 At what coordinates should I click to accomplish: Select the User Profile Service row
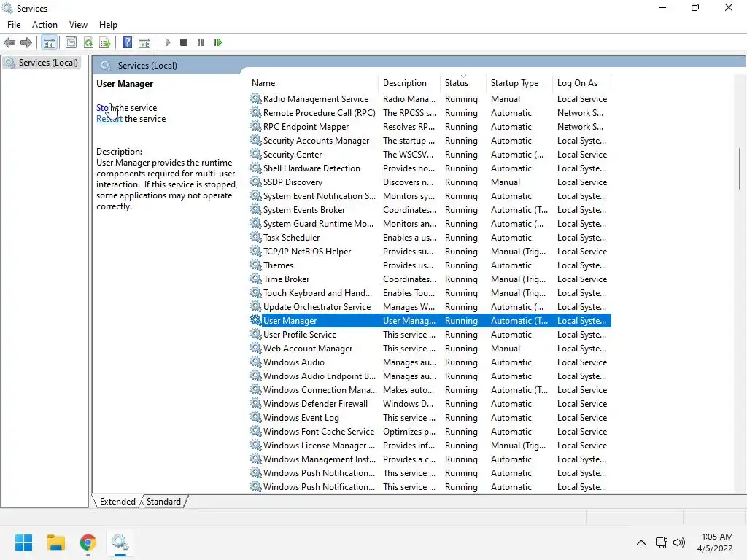[430, 334]
